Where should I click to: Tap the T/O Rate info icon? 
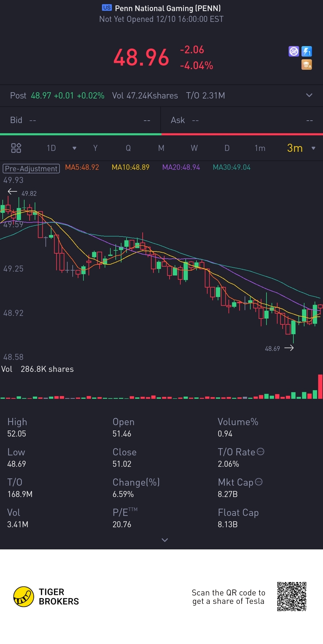pos(260,451)
